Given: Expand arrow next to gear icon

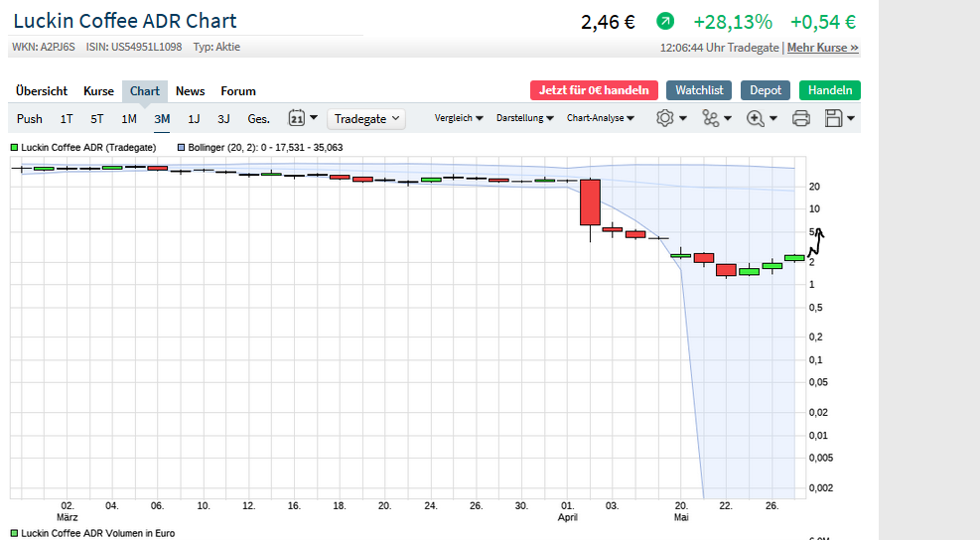Looking at the screenshot, I should click(x=683, y=118).
